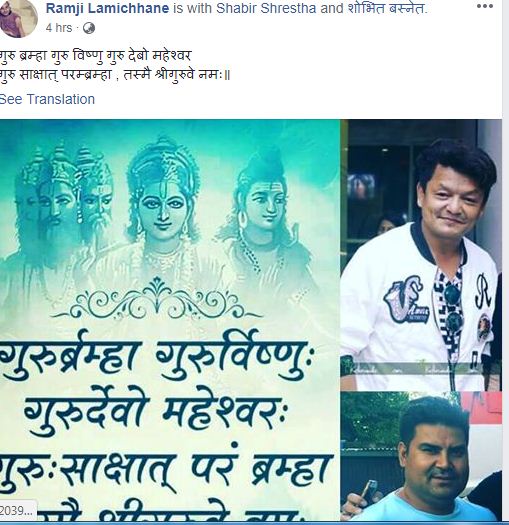Open Ramji Lamichhane's profile name link
Viewport: 509px width, 525px height.
107,8
